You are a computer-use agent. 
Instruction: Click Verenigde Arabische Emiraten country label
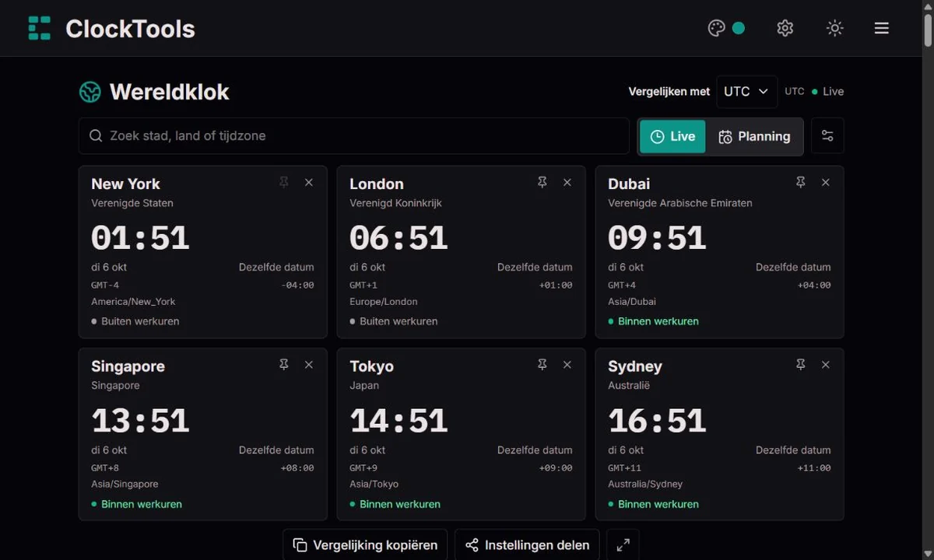(x=679, y=203)
